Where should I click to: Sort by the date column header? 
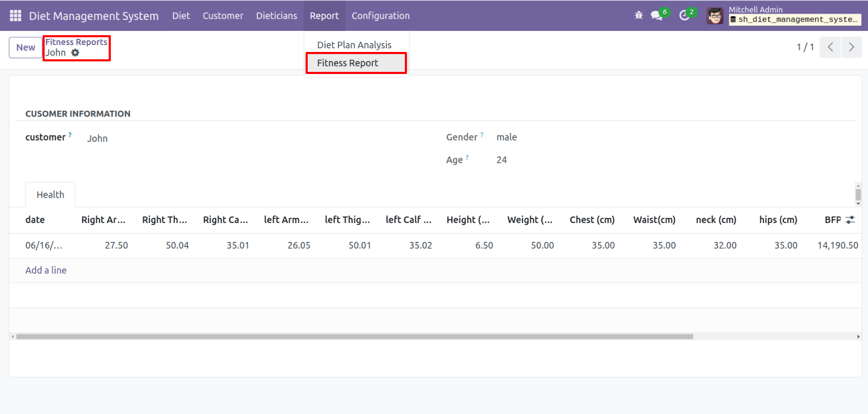click(35, 220)
